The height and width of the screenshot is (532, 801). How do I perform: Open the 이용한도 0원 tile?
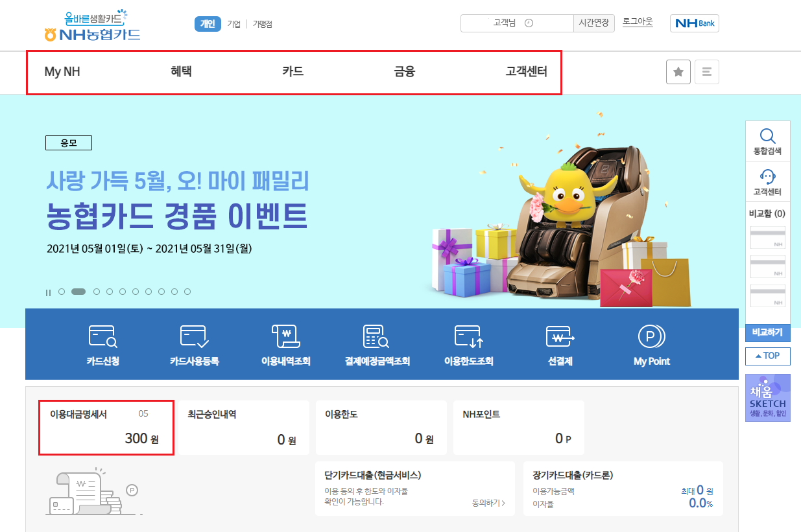pos(381,427)
